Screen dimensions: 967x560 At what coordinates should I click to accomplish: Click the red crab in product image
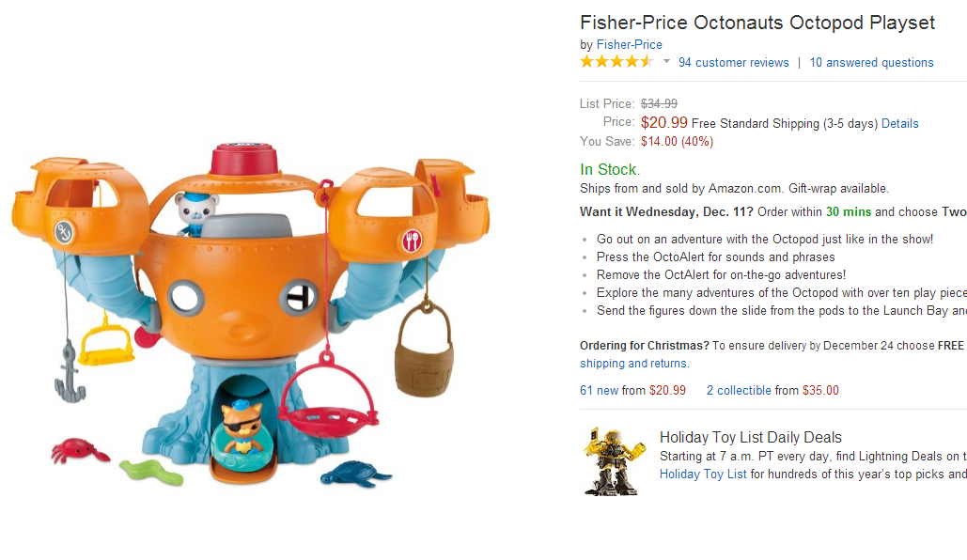(75, 450)
